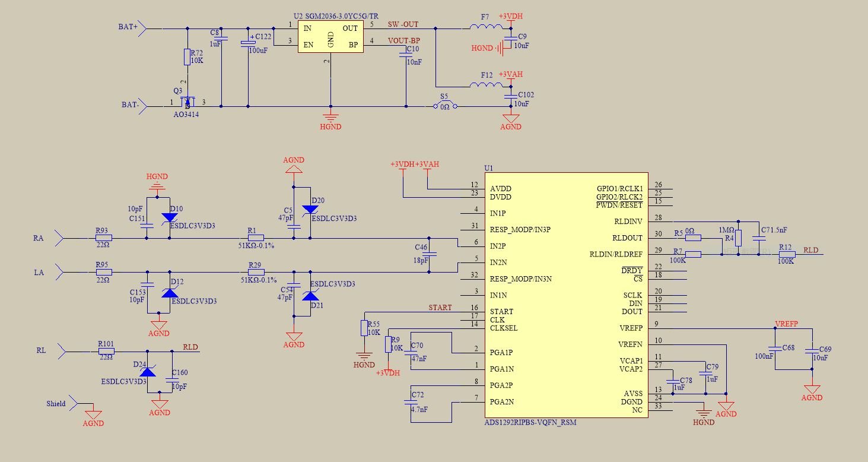Image resolution: width=868 pixels, height=462 pixels.
Task: Click the BAT+ input port
Action: 142,28
